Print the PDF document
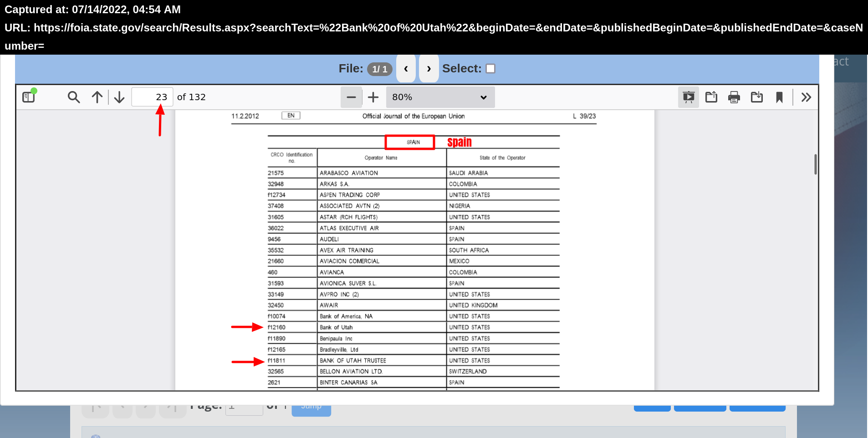The width and height of the screenshot is (868, 438). pyautogui.click(x=734, y=97)
